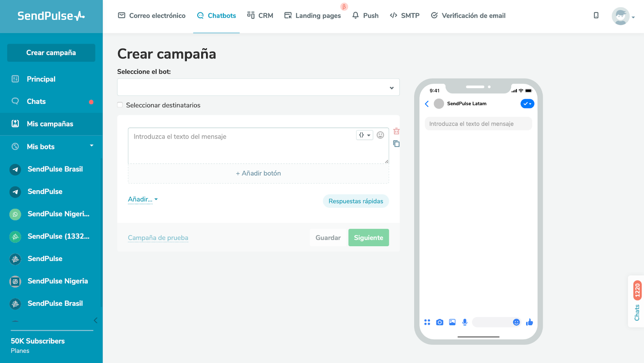The height and width of the screenshot is (363, 644).
Task: Collapse the left sidebar with chevron
Action: 95,321
